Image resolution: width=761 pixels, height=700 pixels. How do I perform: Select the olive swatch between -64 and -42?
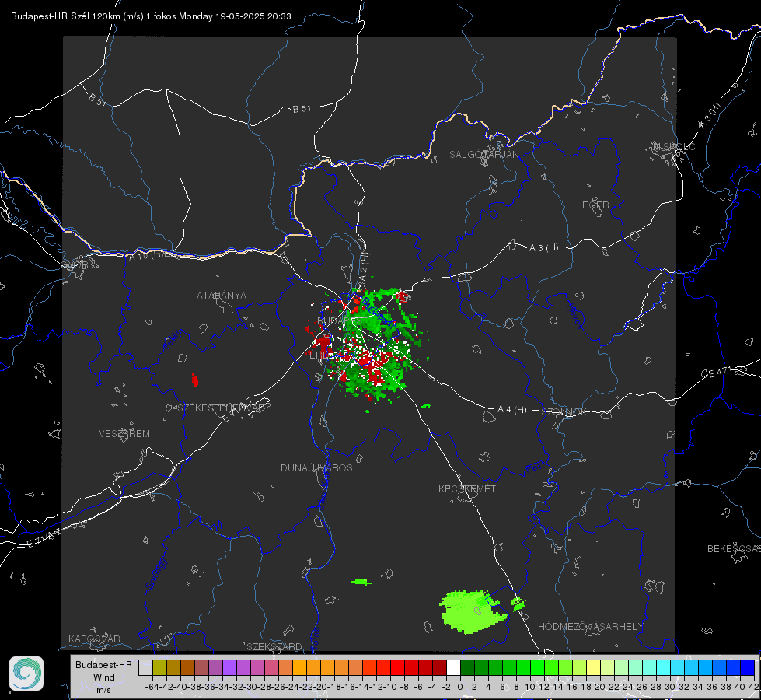(x=159, y=667)
